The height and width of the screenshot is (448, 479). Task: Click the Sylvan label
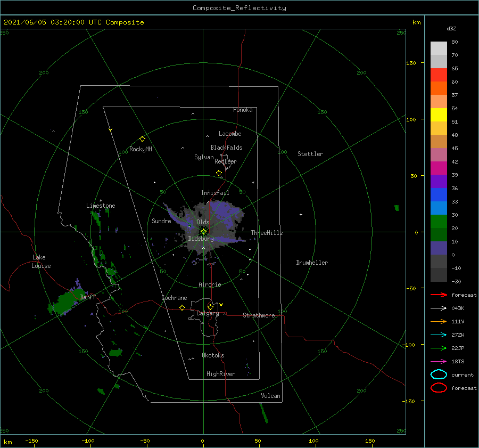pos(204,157)
